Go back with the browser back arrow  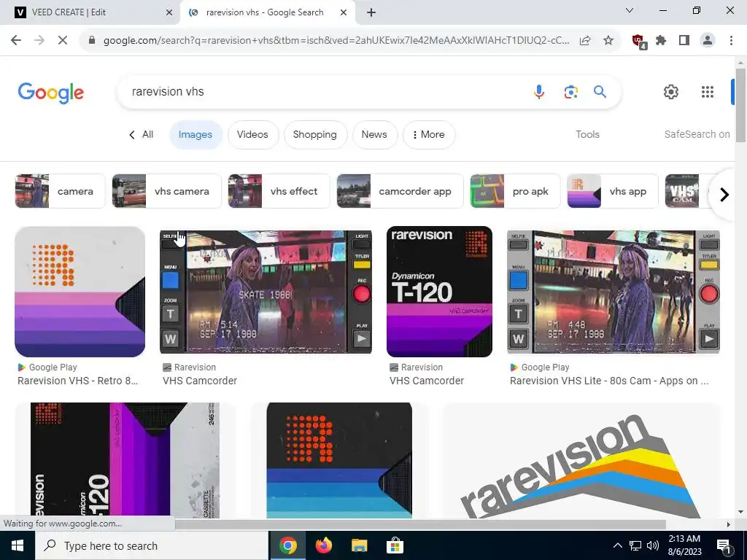16,41
